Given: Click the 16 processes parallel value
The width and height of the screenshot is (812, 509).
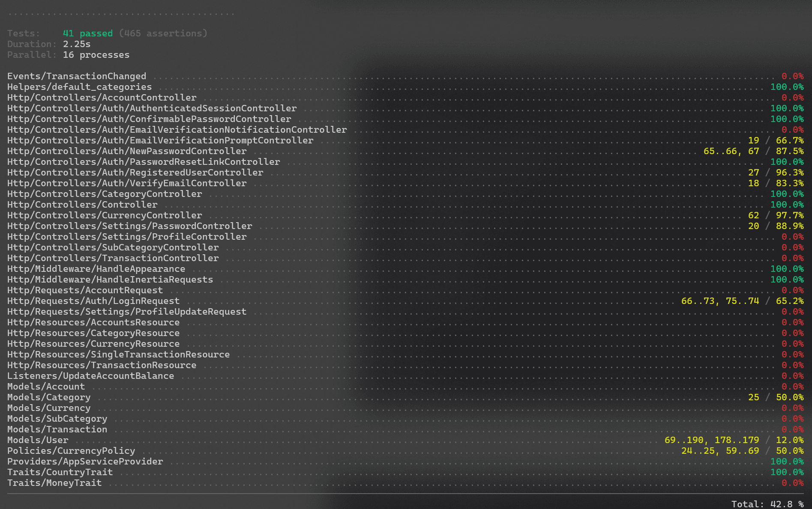Looking at the screenshot, I should [96, 55].
